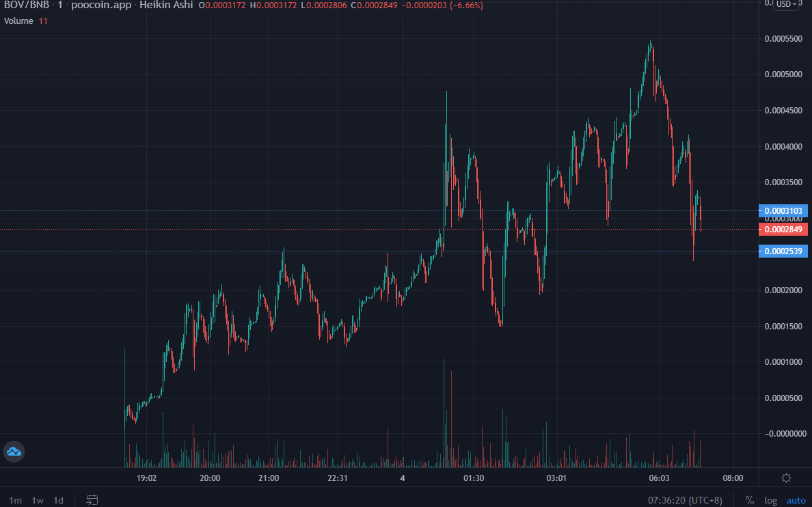The height and width of the screenshot is (507, 812).
Task: Click the Heikin Ashi chart type label
Action: tap(166, 5)
